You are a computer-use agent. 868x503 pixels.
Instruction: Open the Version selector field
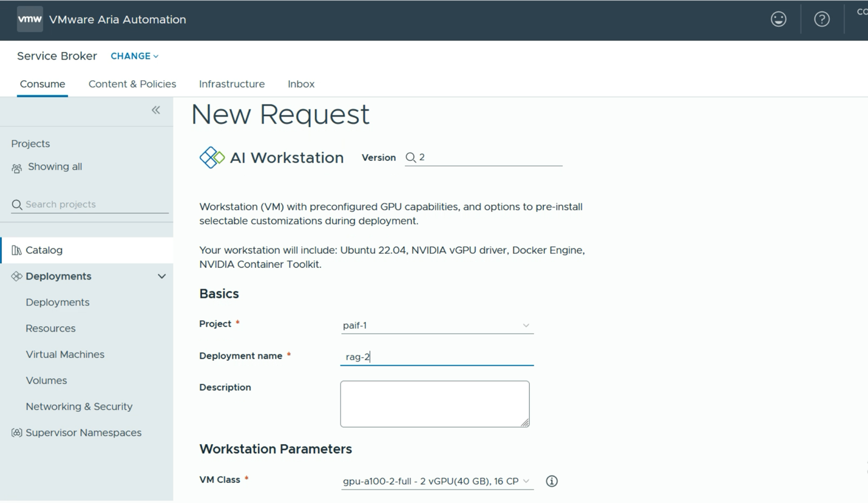pos(484,157)
